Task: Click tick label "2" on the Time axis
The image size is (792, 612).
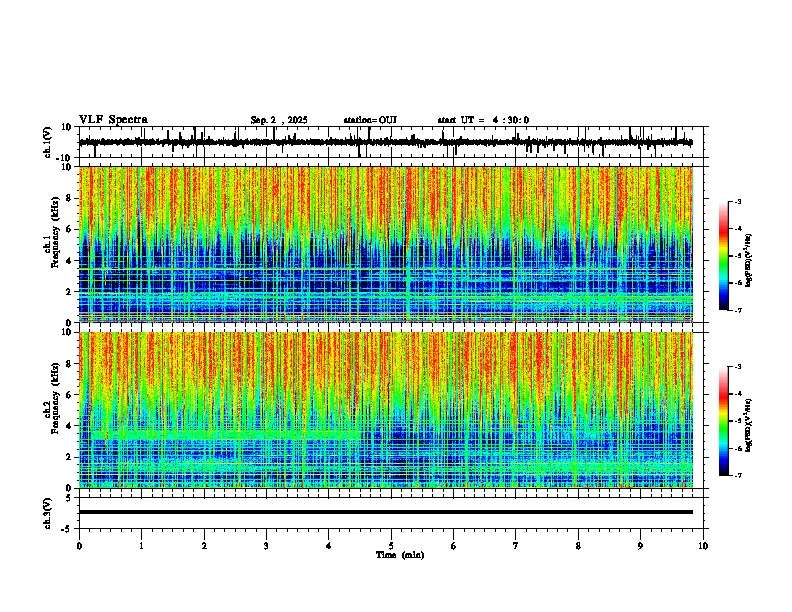Action: 204,546
